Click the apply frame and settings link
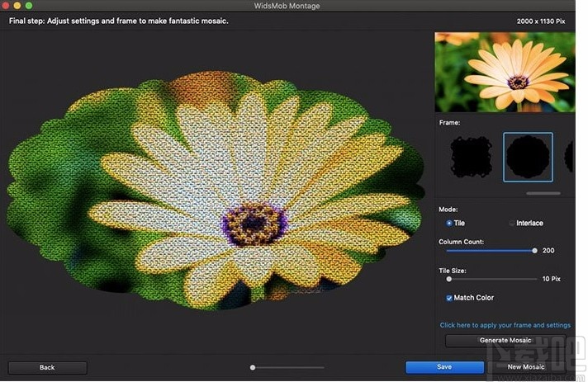The image size is (588, 382). (x=505, y=325)
